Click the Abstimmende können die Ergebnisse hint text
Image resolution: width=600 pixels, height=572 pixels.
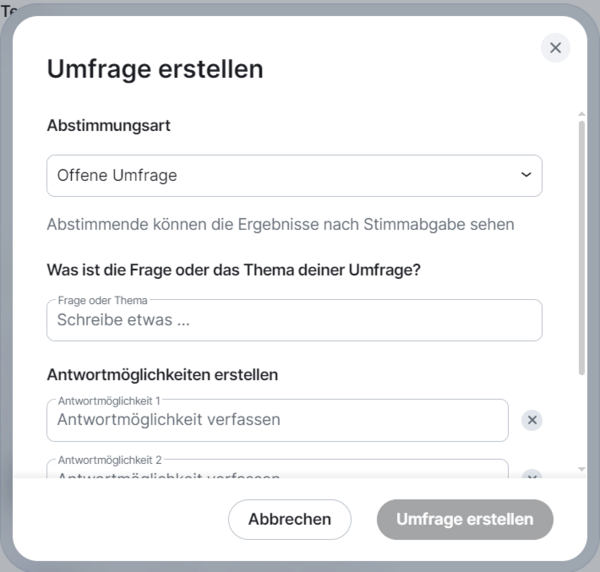coord(280,224)
